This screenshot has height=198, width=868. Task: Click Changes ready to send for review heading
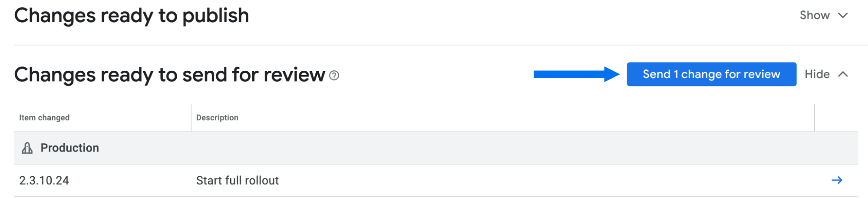point(170,75)
